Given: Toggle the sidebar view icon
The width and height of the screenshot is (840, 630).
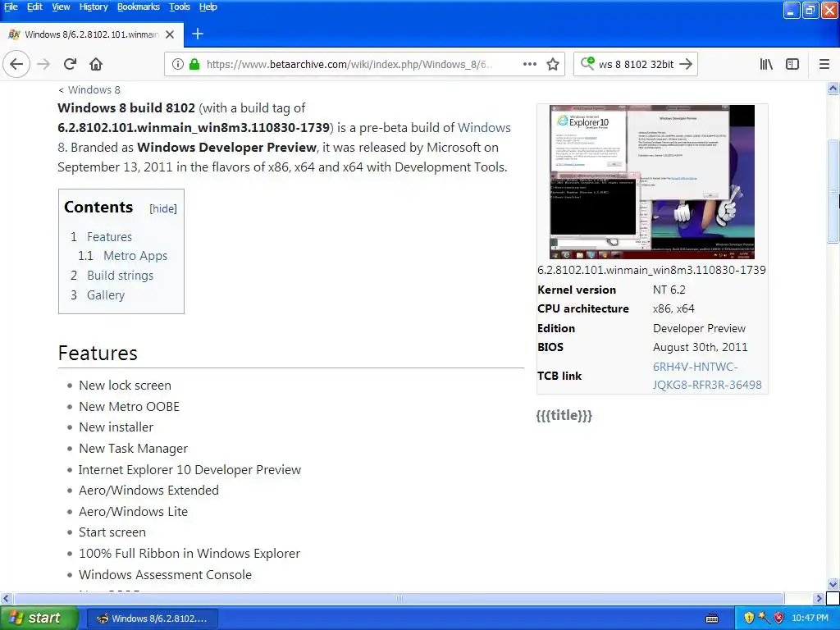Looking at the screenshot, I should [x=792, y=64].
